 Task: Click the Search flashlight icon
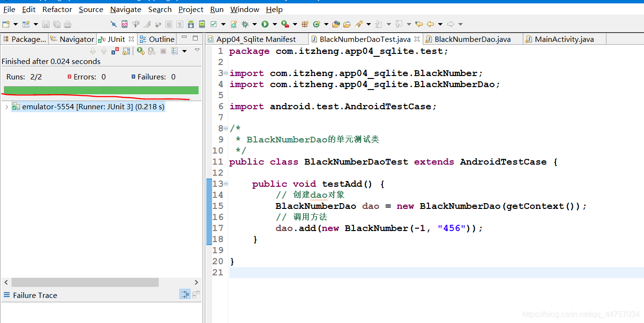point(359,24)
